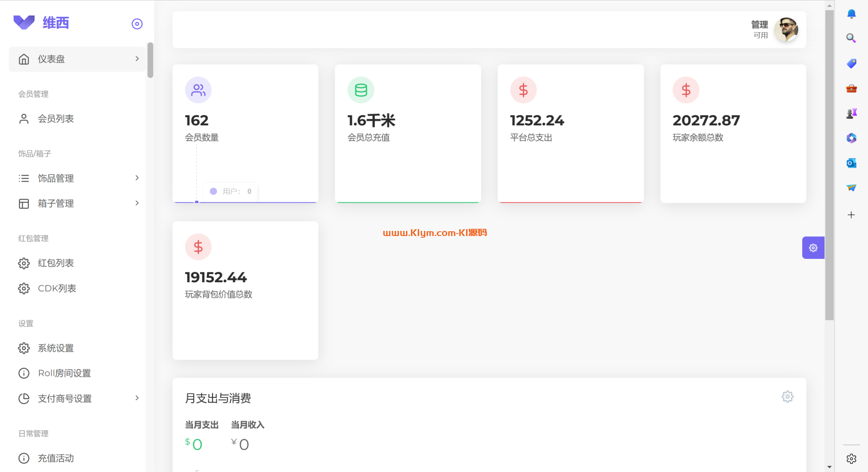Click the admin profile avatar

point(786,30)
